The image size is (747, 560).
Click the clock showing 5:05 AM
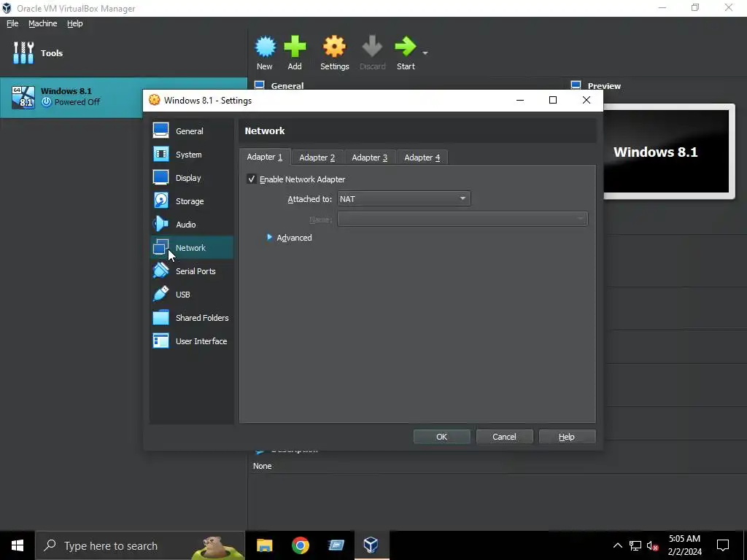pyautogui.click(x=684, y=539)
